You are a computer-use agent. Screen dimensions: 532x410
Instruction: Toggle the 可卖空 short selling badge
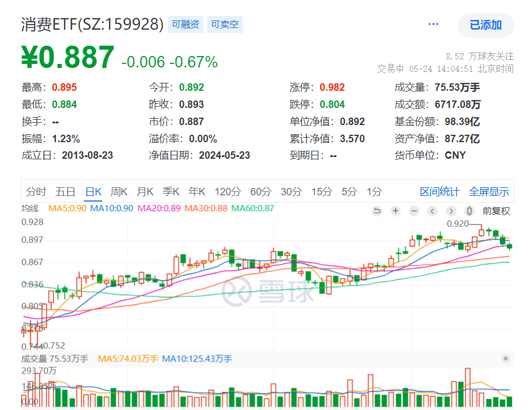(225, 24)
